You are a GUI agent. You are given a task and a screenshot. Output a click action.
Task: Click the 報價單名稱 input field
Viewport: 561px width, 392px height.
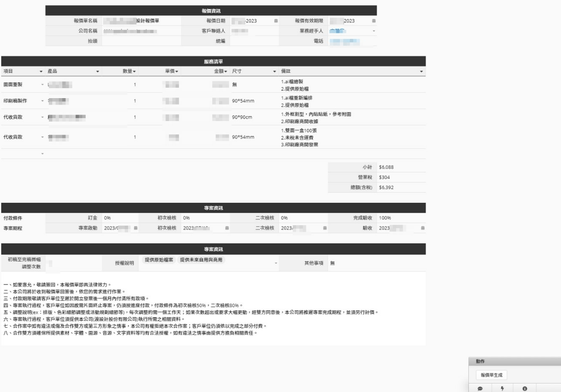point(141,21)
